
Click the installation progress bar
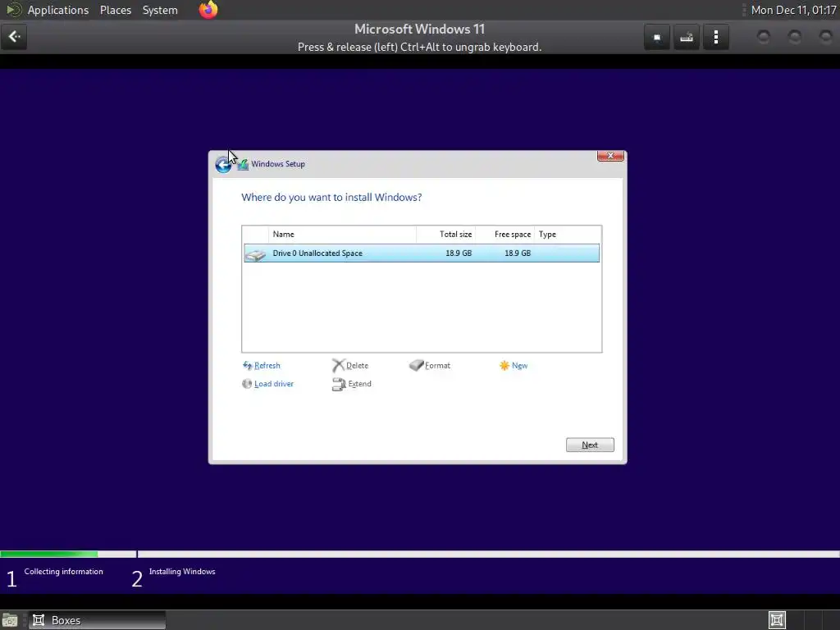click(x=420, y=554)
